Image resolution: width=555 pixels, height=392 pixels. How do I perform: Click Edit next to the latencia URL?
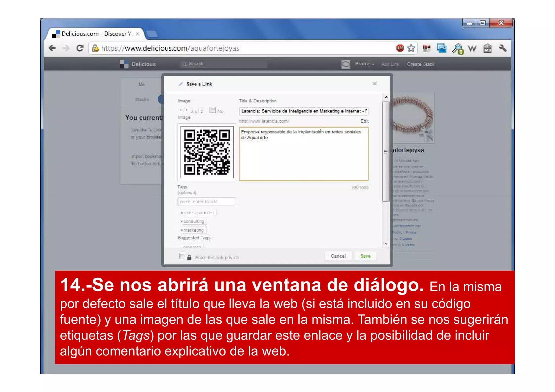[x=364, y=121]
